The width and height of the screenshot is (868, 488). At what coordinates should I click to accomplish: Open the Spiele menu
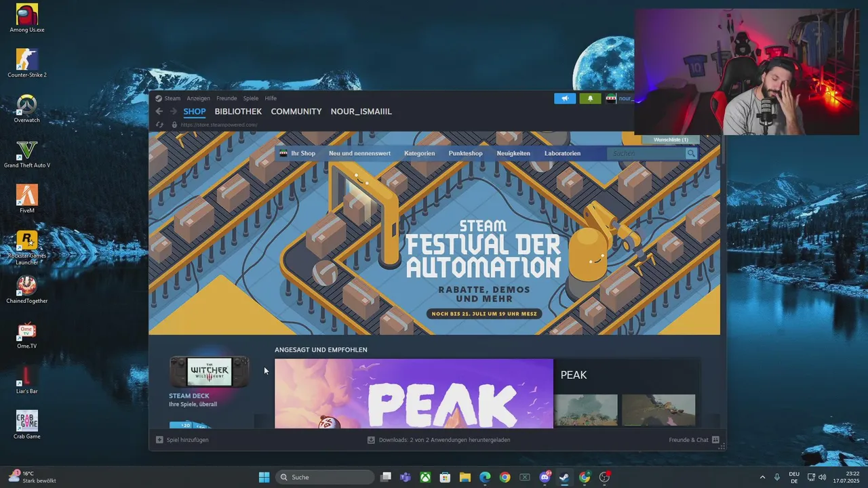(x=251, y=98)
